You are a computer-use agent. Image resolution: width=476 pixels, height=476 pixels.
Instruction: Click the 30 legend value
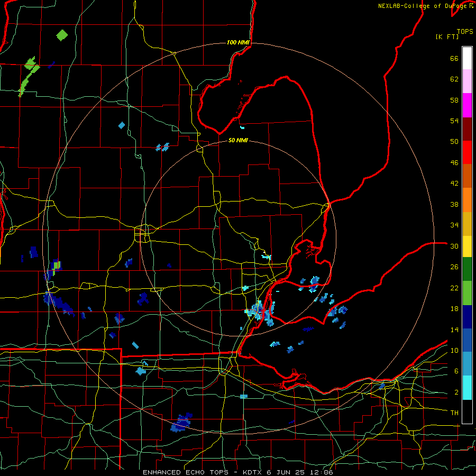coord(454,246)
